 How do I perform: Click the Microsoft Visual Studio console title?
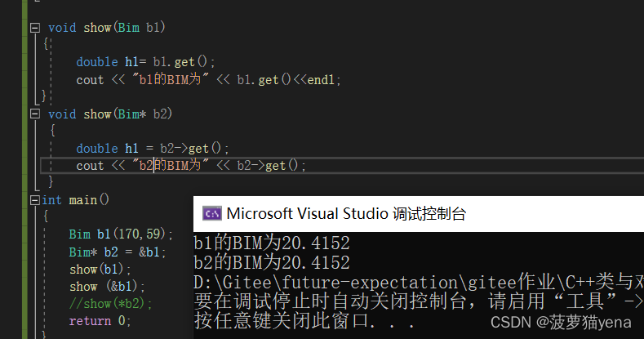click(x=346, y=214)
